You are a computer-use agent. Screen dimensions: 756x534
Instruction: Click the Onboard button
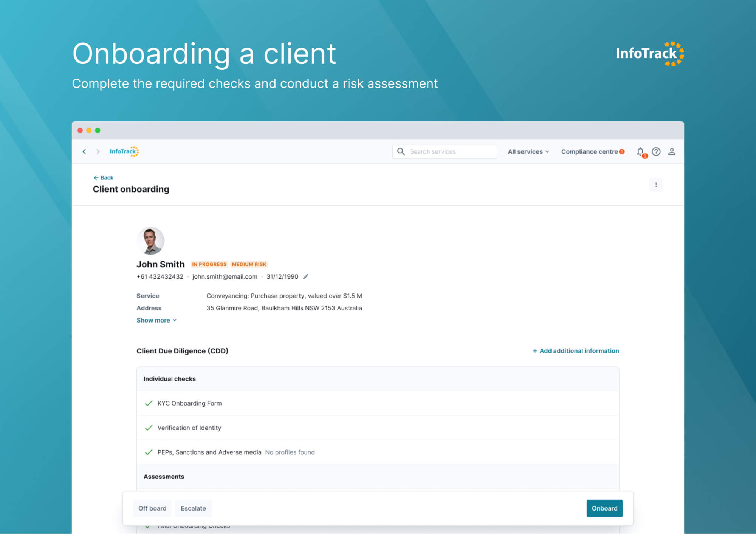pyautogui.click(x=604, y=508)
